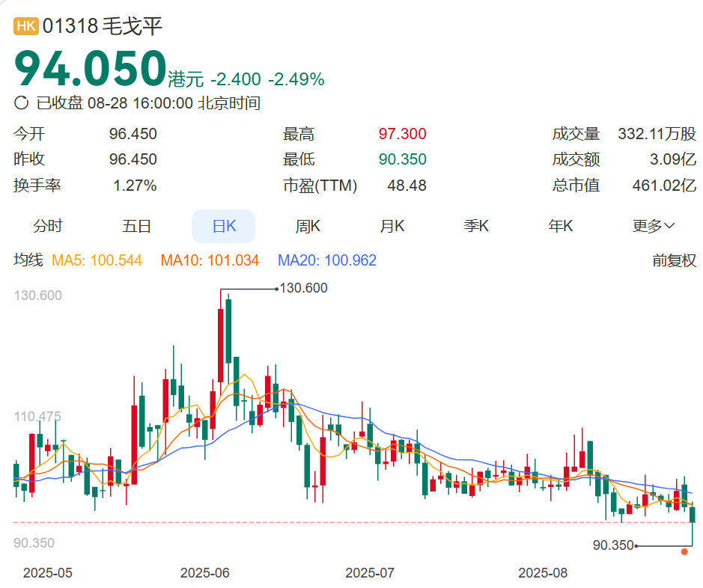Switch to the 分时 chart tab
The height and width of the screenshot is (588, 703).
(x=48, y=226)
